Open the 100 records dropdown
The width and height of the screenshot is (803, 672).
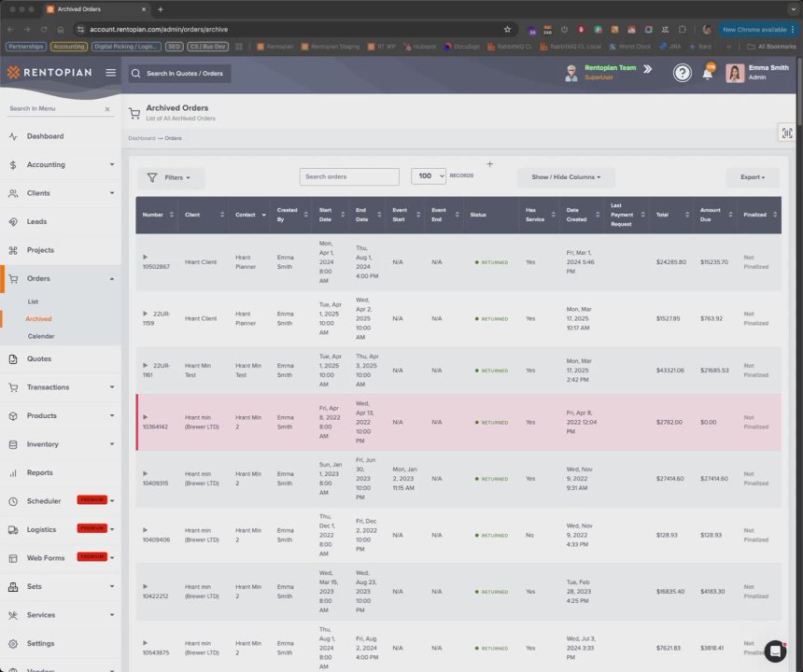point(429,176)
